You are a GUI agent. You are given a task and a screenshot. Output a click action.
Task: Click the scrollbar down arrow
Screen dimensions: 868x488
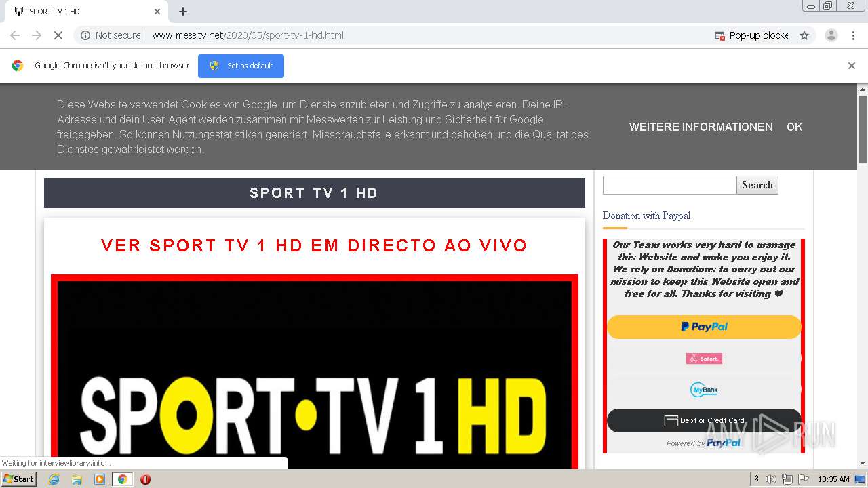click(863, 463)
